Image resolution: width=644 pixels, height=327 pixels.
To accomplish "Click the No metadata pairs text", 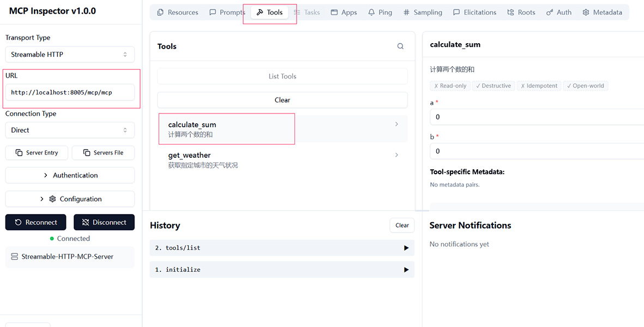I will 455,185.
